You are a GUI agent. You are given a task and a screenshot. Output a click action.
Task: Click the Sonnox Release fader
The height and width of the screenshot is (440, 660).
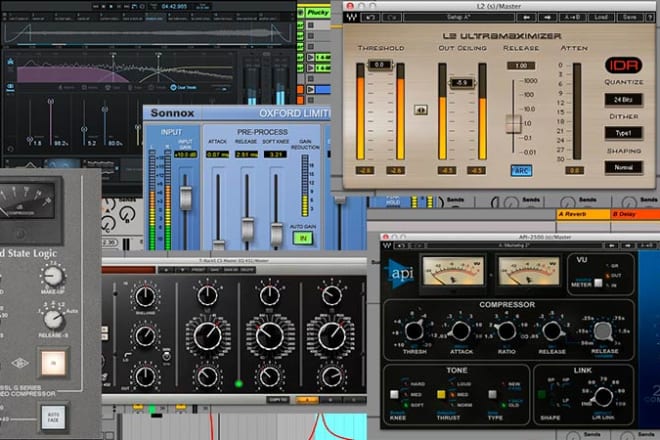tap(247, 229)
